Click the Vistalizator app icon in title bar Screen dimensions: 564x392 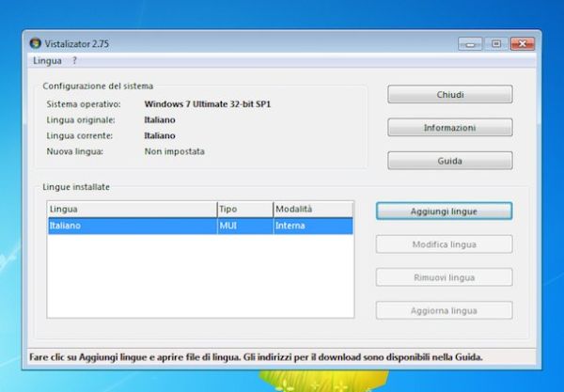[x=36, y=43]
